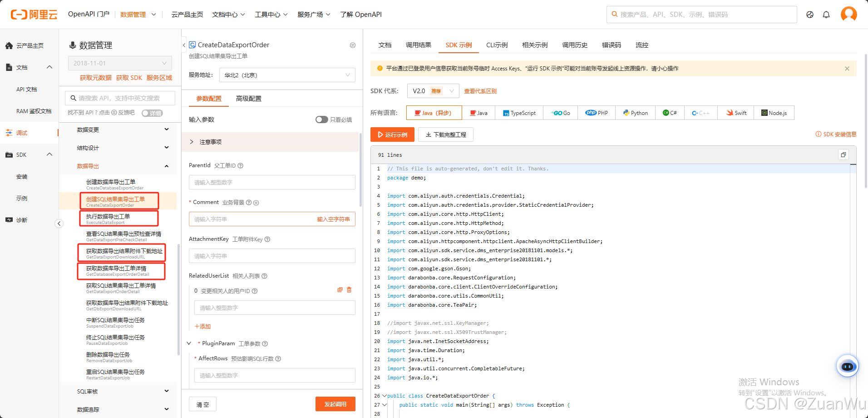The height and width of the screenshot is (418, 868).
Task: Click the home icon for 云产品主页 sidebar
Action: tap(9, 45)
